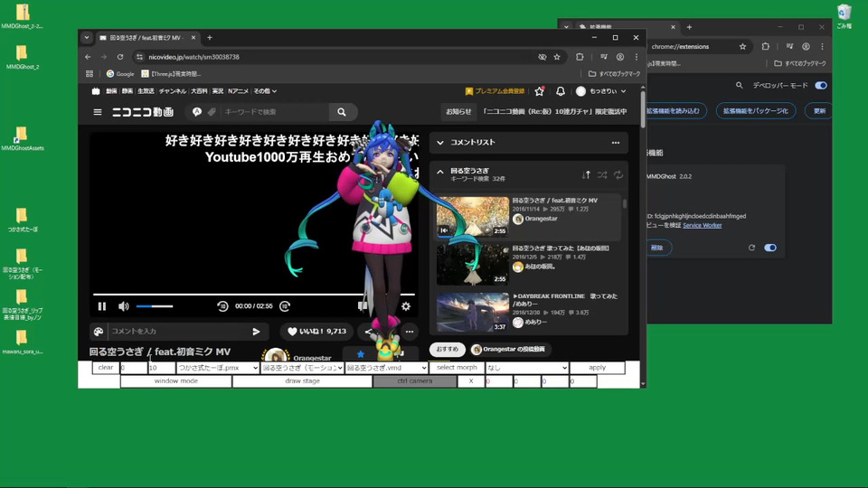Select Orangestar の投稿動画 tab
Viewport: 868px width, 488px height.
[508, 349]
